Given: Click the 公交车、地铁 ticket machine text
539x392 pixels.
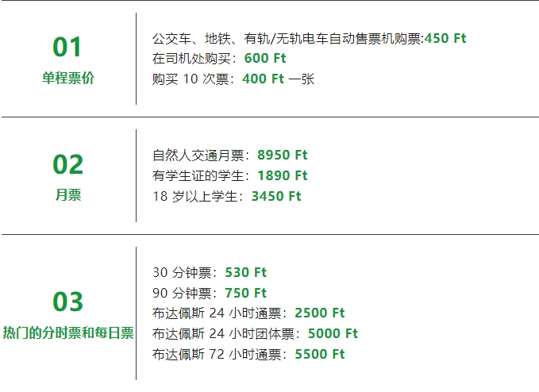Looking at the screenshot, I should pyautogui.click(x=288, y=38).
